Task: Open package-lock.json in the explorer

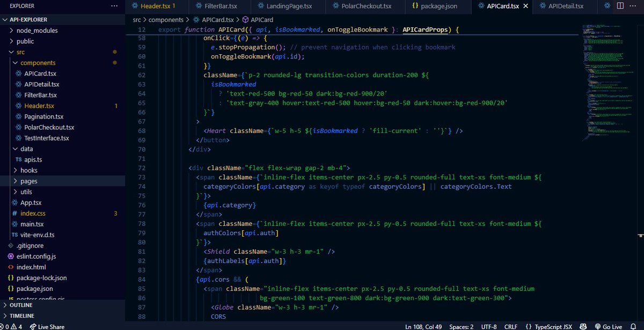Action: (x=41, y=278)
